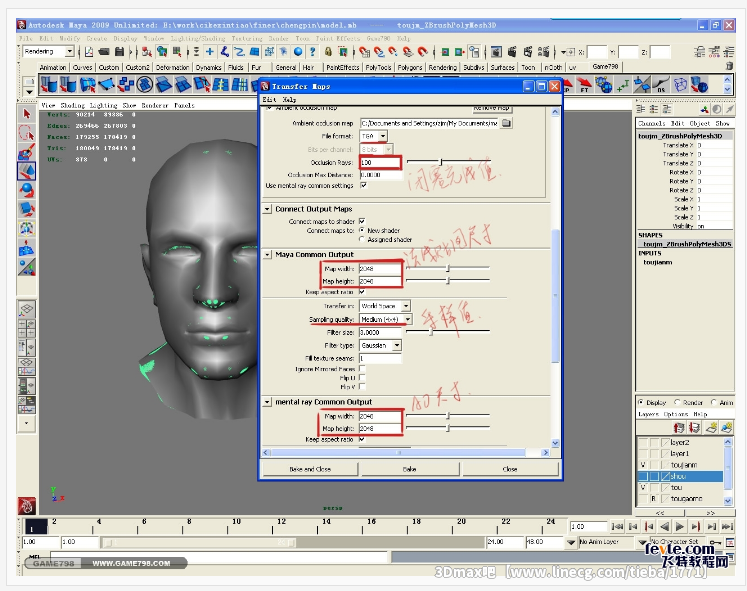Toggle Keep aspect ratio under Maya Common Output
747x591 pixels.
click(362, 291)
